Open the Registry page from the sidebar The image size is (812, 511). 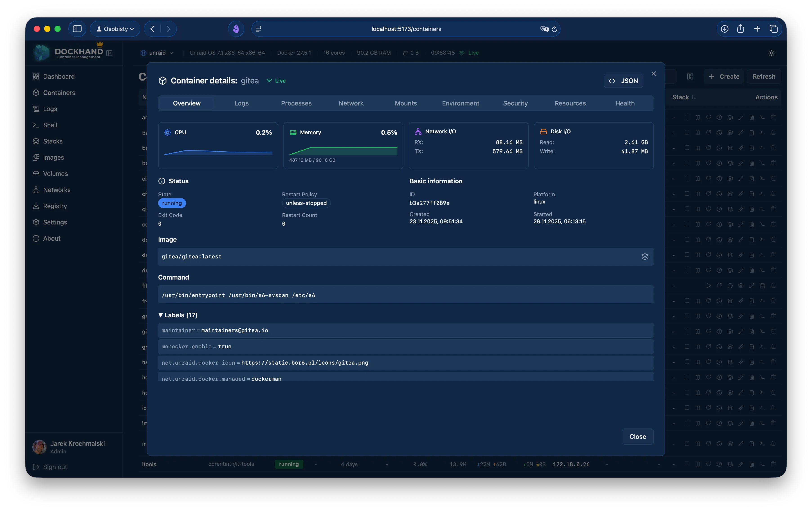click(55, 206)
